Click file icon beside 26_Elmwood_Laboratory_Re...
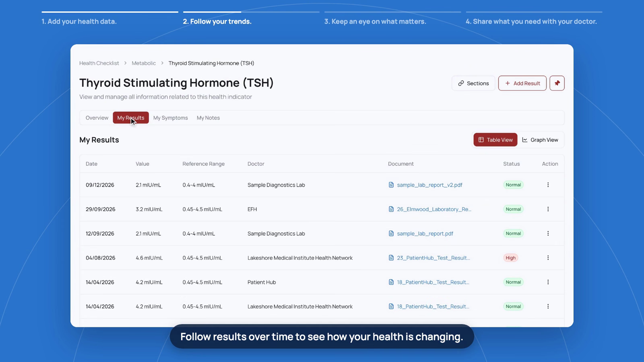644x362 pixels. tap(391, 209)
